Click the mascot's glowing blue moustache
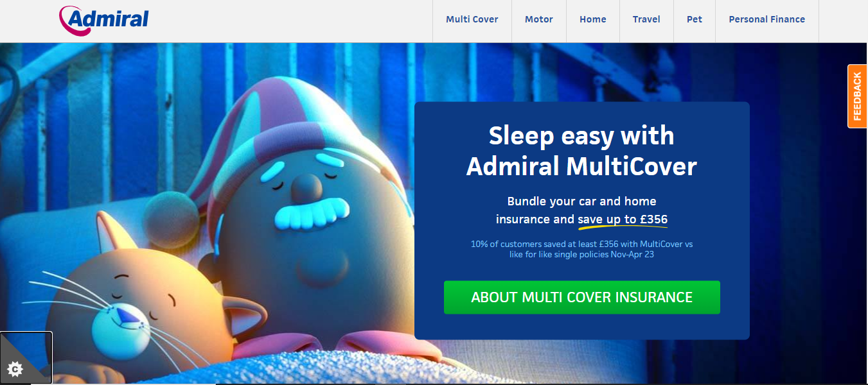 (x=313, y=215)
